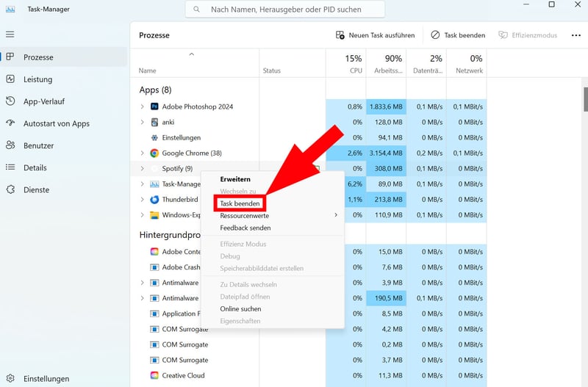Expand the Google Chrome process group
The image size is (588, 387).
tap(143, 153)
